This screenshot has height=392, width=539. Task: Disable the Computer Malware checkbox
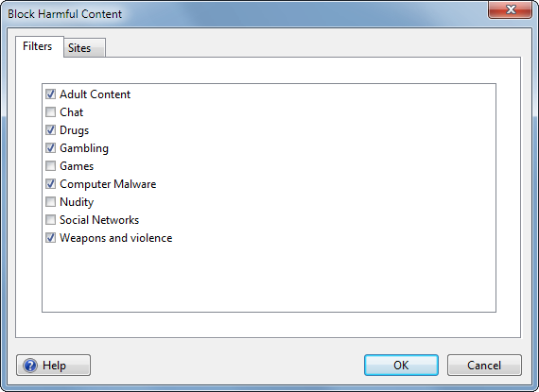point(50,184)
